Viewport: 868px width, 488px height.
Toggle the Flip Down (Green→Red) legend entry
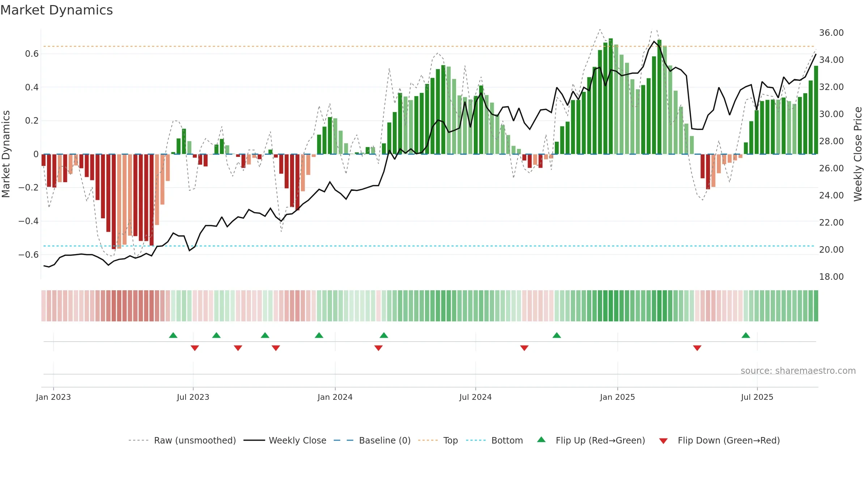(719, 440)
